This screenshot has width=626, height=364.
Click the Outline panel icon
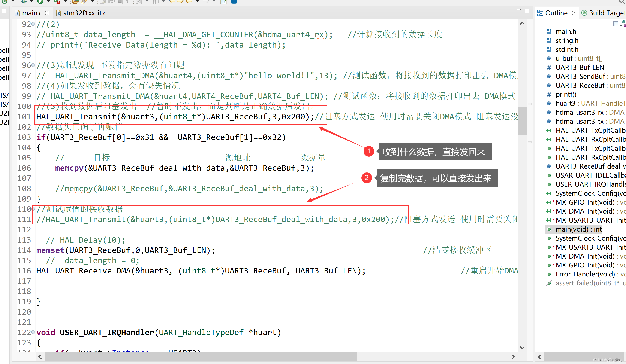541,14
